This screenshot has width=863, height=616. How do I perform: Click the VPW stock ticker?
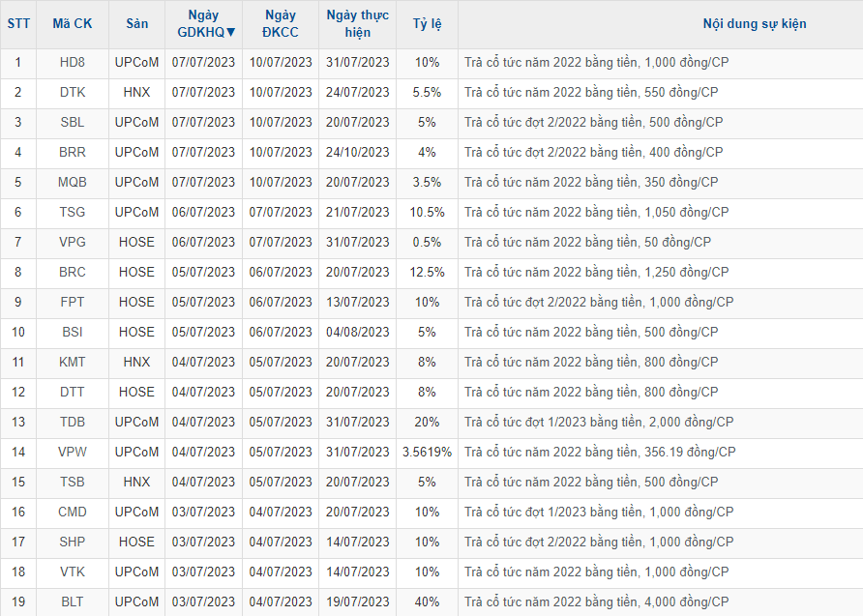(72, 453)
